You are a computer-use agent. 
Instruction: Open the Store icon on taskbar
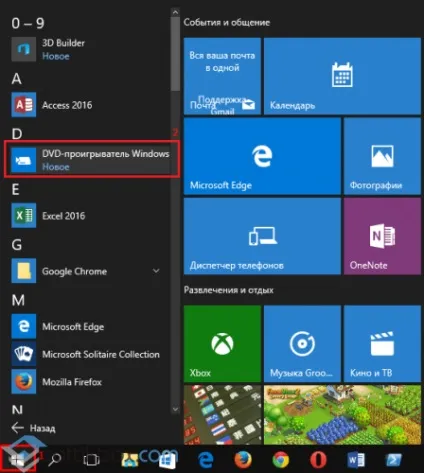pyautogui.click(x=167, y=460)
